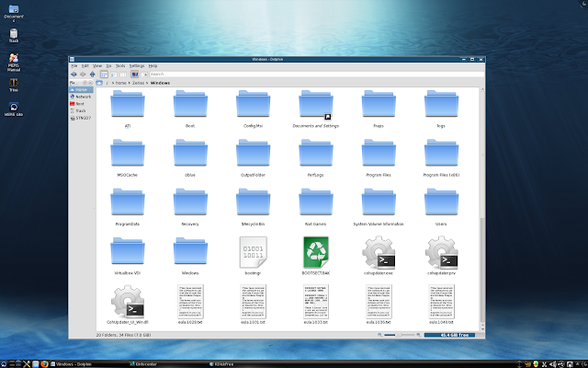Open the Settings menu
This screenshot has height=368, width=588.
(137, 66)
